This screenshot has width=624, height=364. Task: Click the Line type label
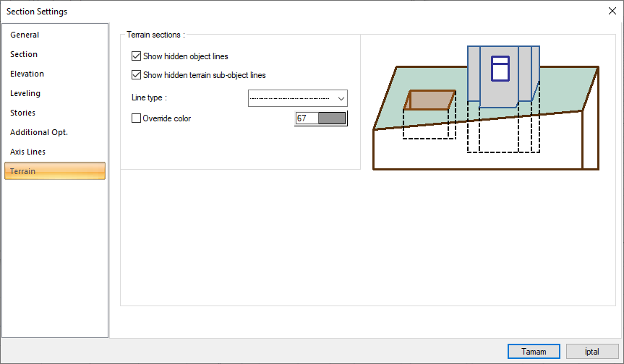[149, 97]
